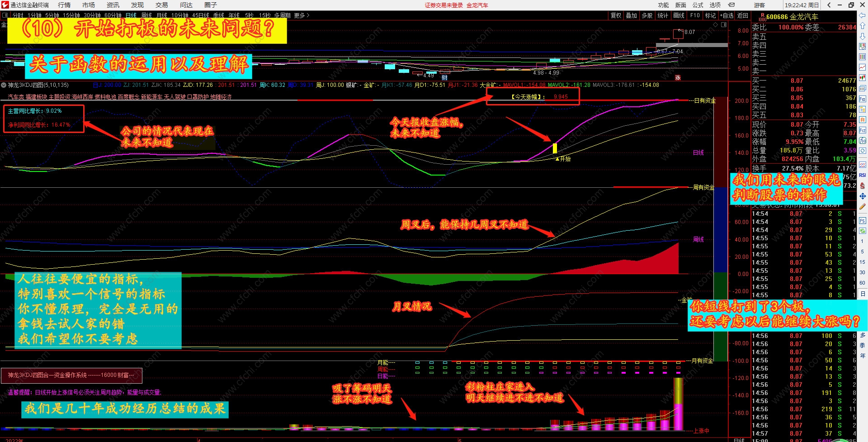This screenshot has width=868, height=442.
Task: Click the F10 icon in right sidebar
Action: (x=862, y=99)
